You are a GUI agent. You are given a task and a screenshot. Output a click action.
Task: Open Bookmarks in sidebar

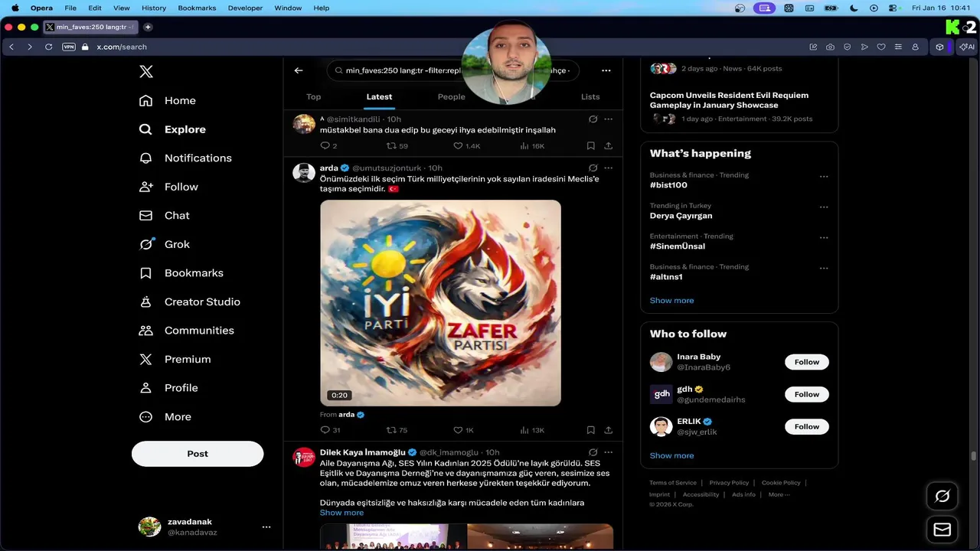pos(181,272)
